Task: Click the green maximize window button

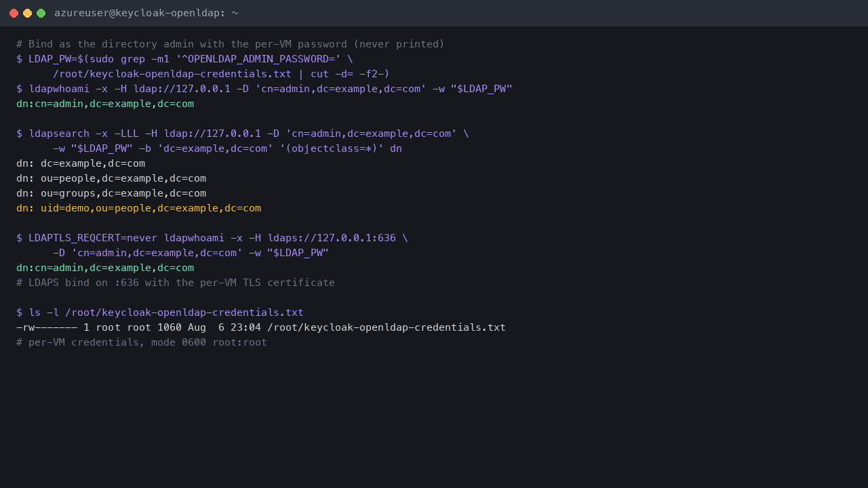Action: pos(41,13)
